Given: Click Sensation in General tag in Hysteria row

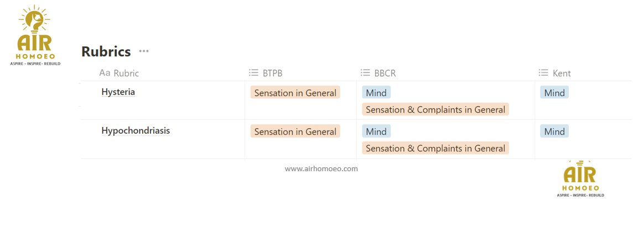Looking at the screenshot, I should point(295,93).
